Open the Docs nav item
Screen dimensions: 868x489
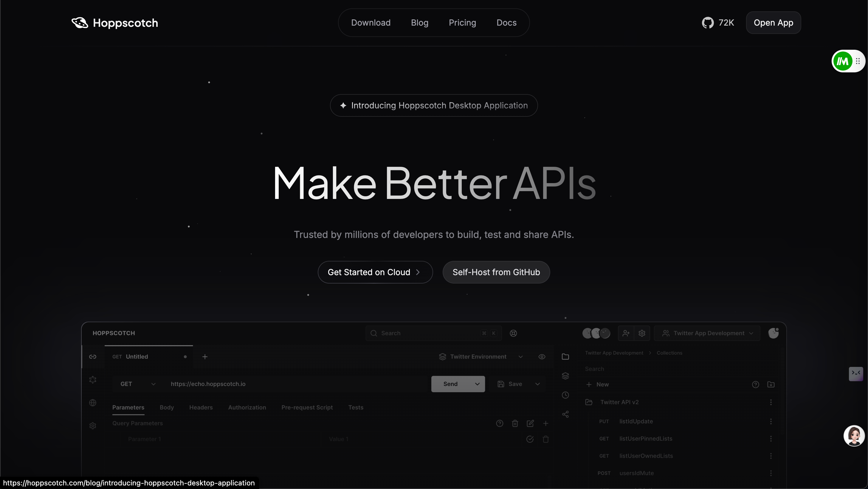coord(506,23)
